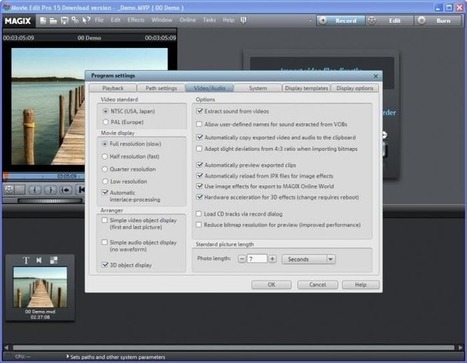The image size is (467, 363).
Task: Open the Edit menu in the menu bar
Action: (x=115, y=20)
